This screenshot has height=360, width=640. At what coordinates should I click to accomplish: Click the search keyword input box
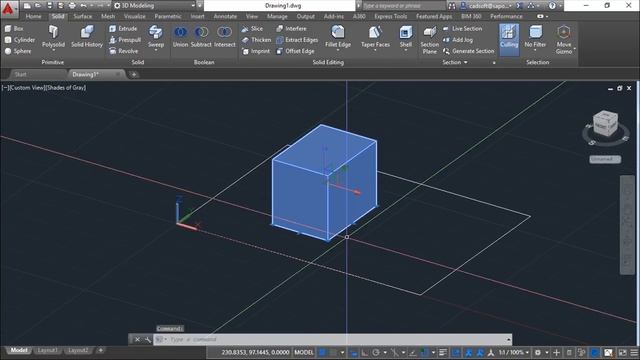403,6
